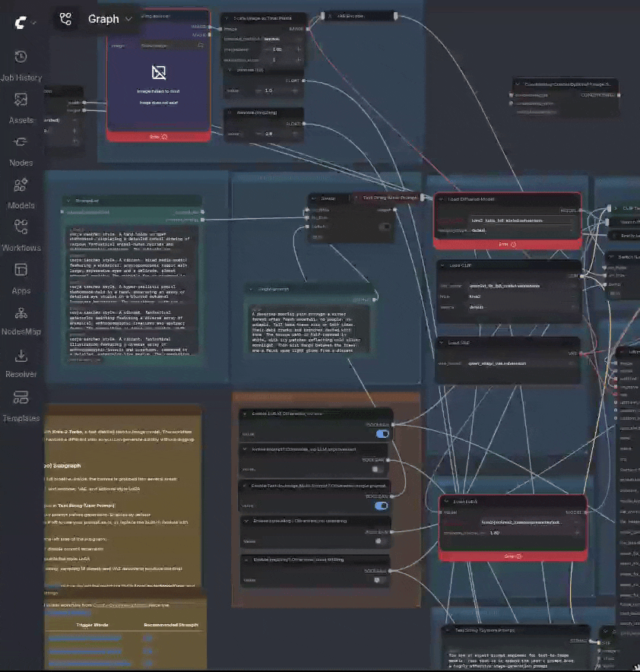
Task: Open the Load Diffusion Model weight dtype dropdown
Action: (x=522, y=230)
